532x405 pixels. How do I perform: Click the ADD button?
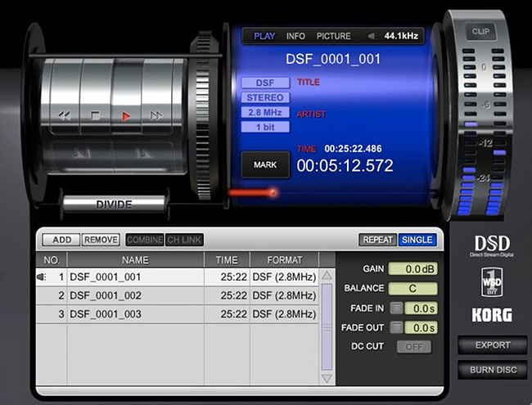61,240
